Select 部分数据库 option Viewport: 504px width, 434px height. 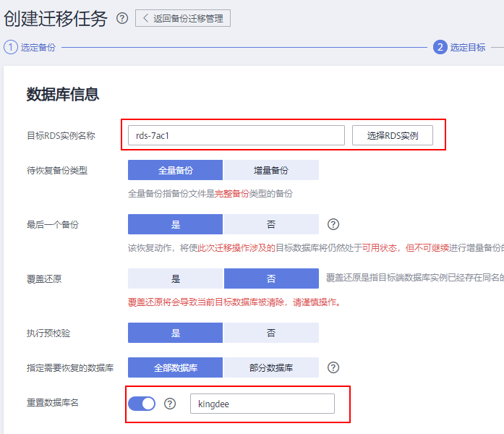(x=271, y=367)
